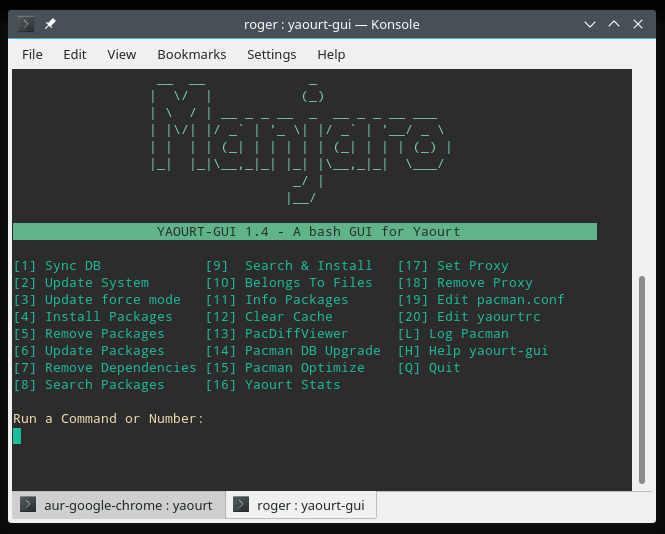The width and height of the screenshot is (665, 534).
Task: Toggle the pin on all desktops icon
Action: click(x=50, y=24)
